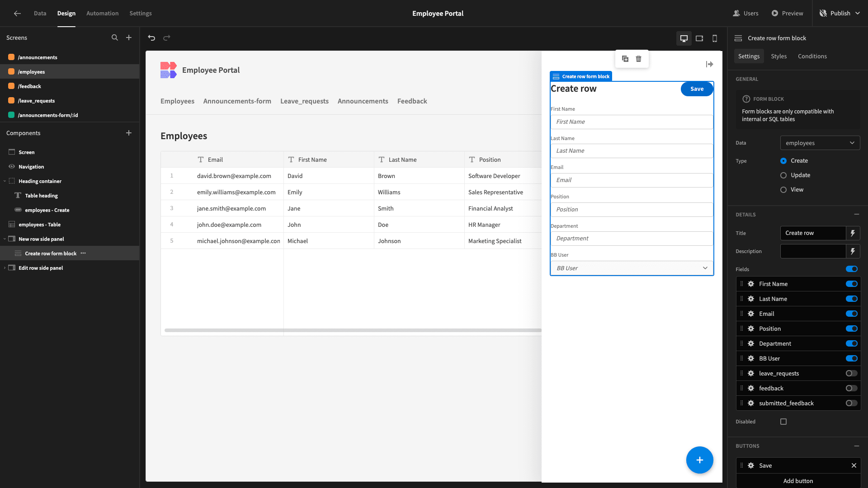Add a component with plus icon
This screenshot has width=868, height=488.
click(129, 133)
